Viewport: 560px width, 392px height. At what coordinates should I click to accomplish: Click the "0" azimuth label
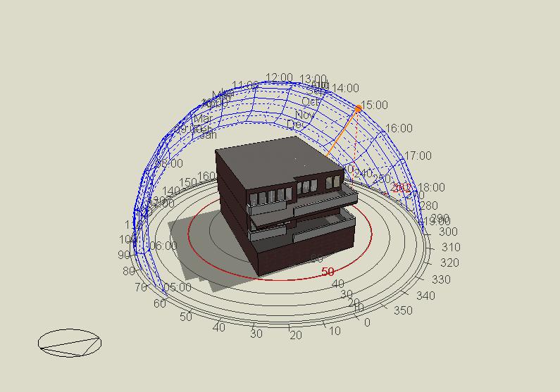pyautogui.click(x=367, y=322)
